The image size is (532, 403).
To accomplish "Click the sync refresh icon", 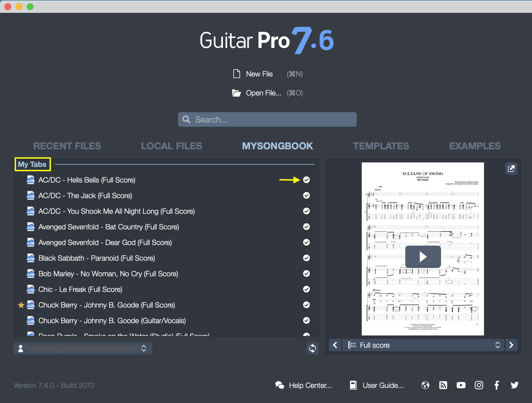I will (x=313, y=348).
